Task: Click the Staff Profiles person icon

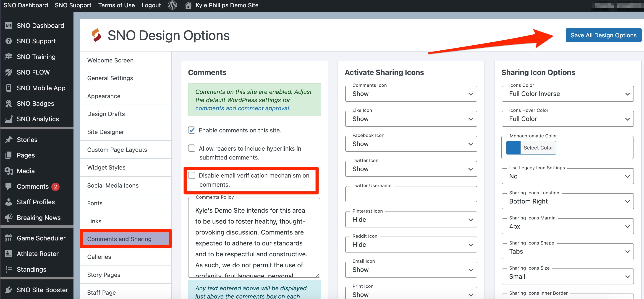Action: (8, 202)
